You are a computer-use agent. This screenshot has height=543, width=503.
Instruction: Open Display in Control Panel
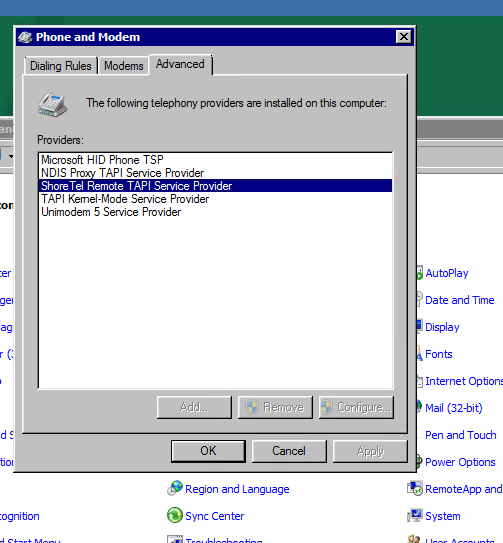point(442,327)
